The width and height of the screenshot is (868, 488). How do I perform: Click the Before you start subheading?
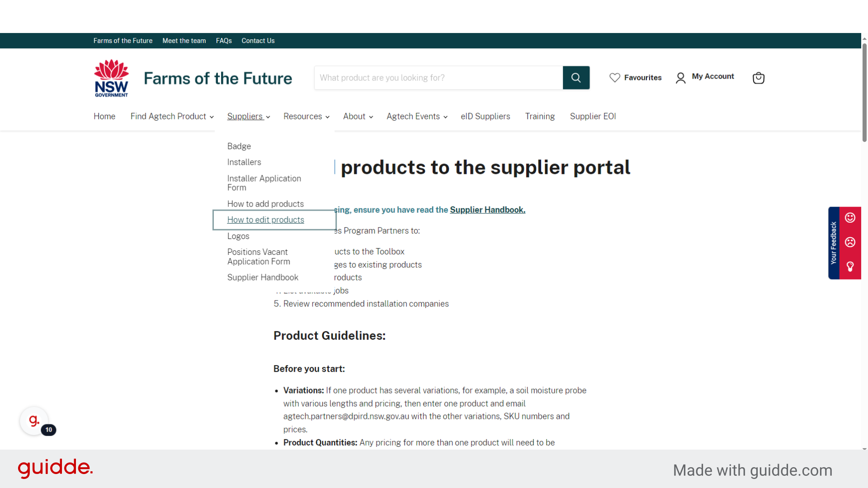click(309, 369)
